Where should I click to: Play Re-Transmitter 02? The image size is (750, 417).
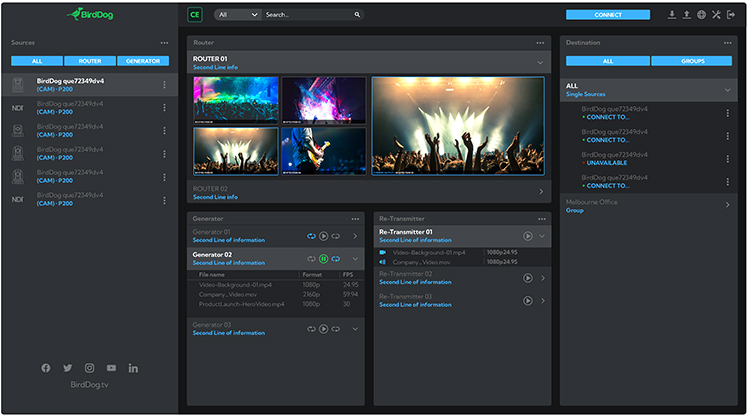pos(528,278)
